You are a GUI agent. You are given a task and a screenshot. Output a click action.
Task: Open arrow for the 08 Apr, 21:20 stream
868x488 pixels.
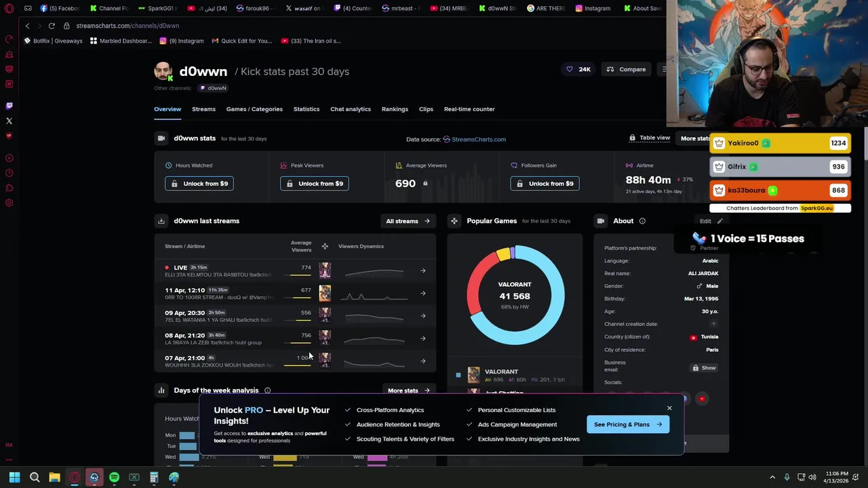422,338
